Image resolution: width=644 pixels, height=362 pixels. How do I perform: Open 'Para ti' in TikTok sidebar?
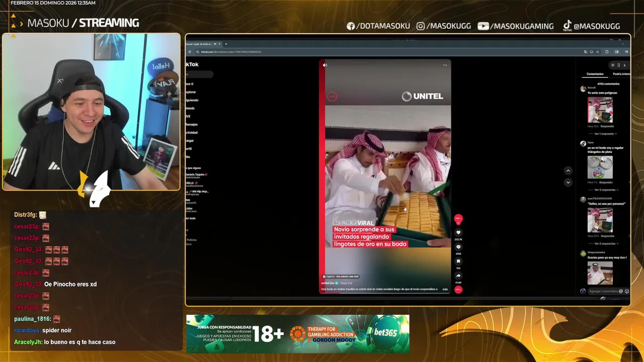tap(190, 84)
